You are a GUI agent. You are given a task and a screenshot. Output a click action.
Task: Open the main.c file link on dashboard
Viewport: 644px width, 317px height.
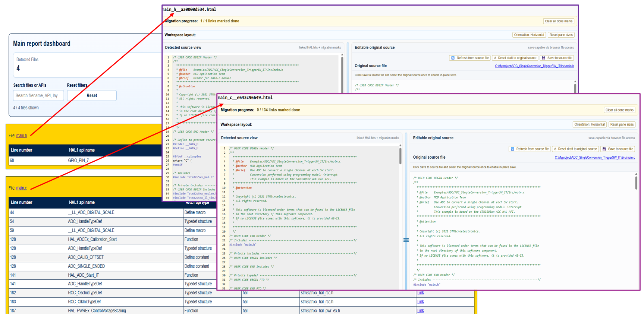pyautogui.click(x=21, y=188)
